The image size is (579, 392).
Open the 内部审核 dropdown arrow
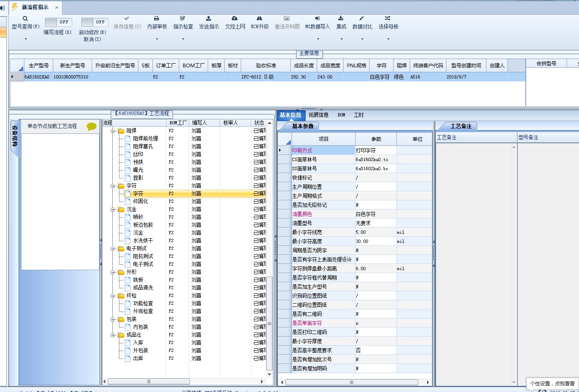pyautogui.click(x=157, y=39)
